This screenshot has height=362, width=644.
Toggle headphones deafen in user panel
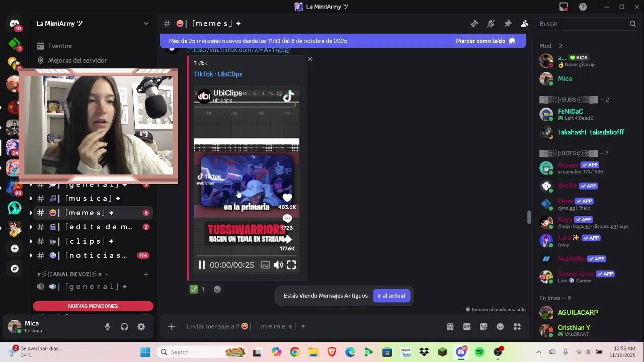tap(124, 327)
